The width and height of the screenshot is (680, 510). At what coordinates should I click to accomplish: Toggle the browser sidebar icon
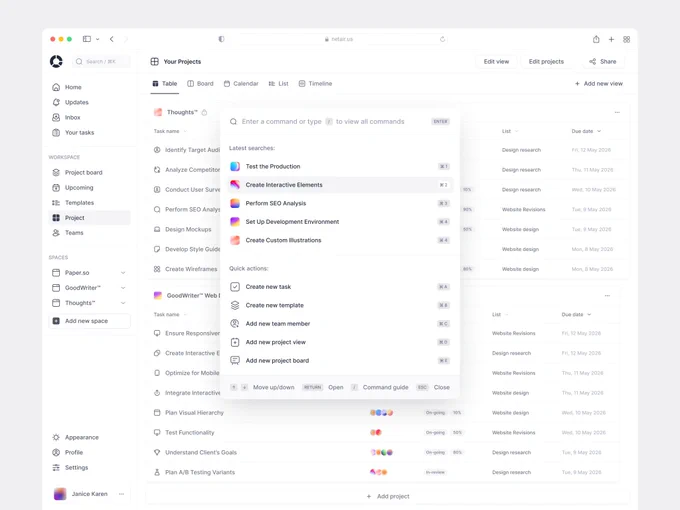point(87,39)
